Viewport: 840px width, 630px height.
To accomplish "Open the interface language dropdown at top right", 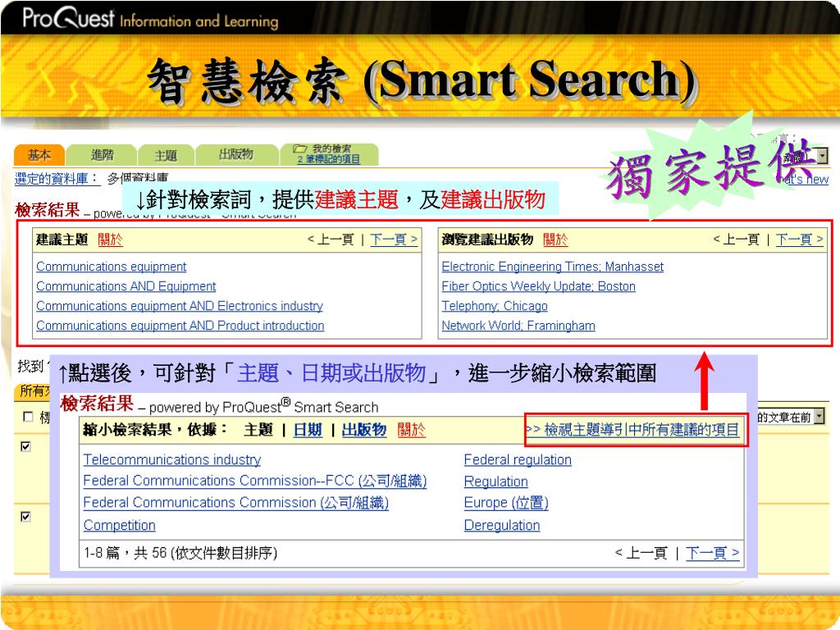I will coord(822,156).
